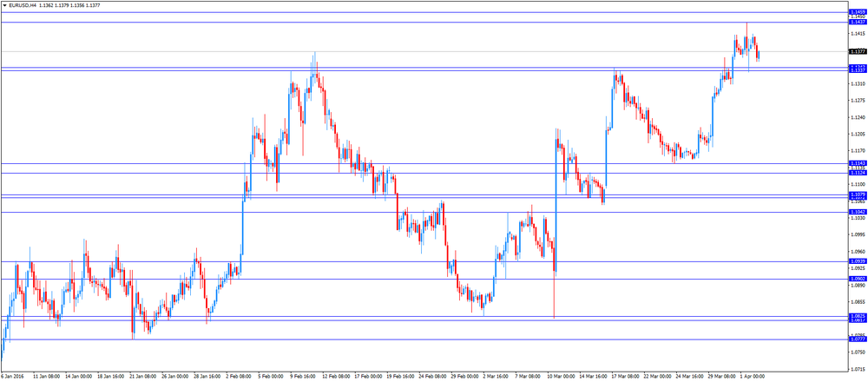Click the 24 Feb 08:00 time label
This screenshot has height=382, width=868.
click(x=433, y=377)
